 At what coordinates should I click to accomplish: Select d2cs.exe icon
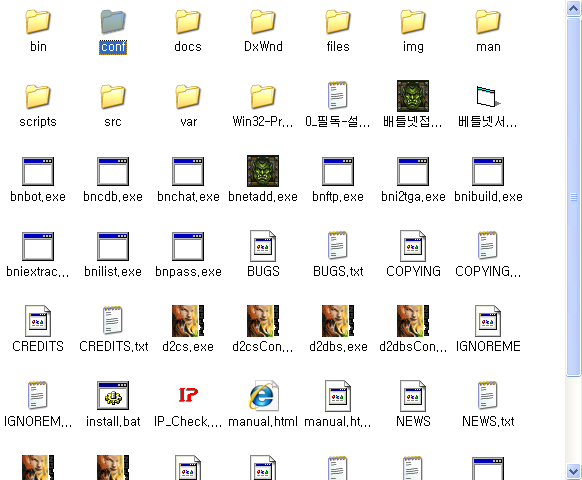click(x=188, y=321)
